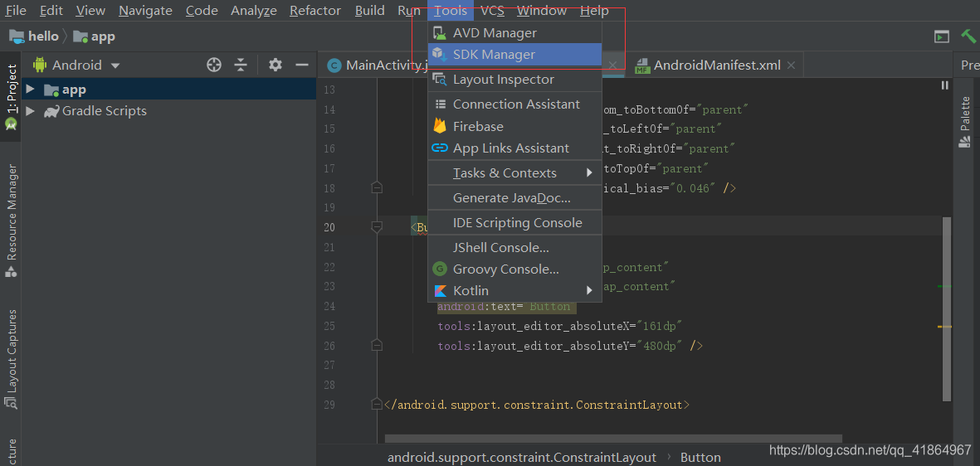Toggle the Palette side panel
The width and height of the screenshot is (980, 466).
click(966, 122)
